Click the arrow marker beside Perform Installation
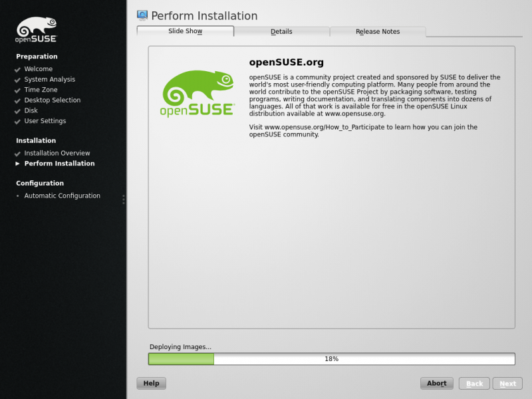 tap(17, 164)
